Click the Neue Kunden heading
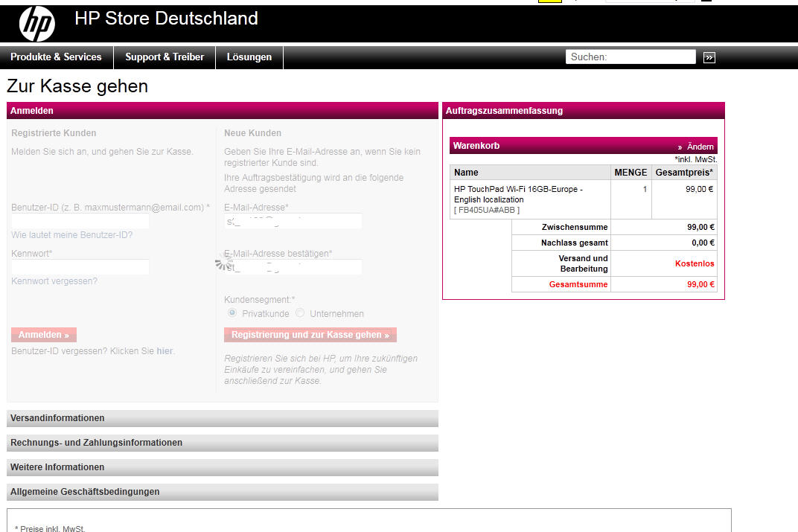Image resolution: width=798 pixels, height=532 pixels. pyautogui.click(x=252, y=132)
